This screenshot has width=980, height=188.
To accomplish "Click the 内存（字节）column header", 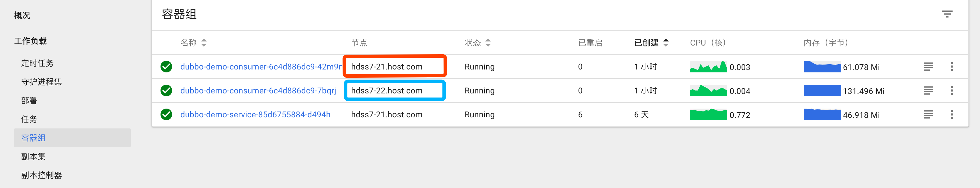I will (826, 43).
